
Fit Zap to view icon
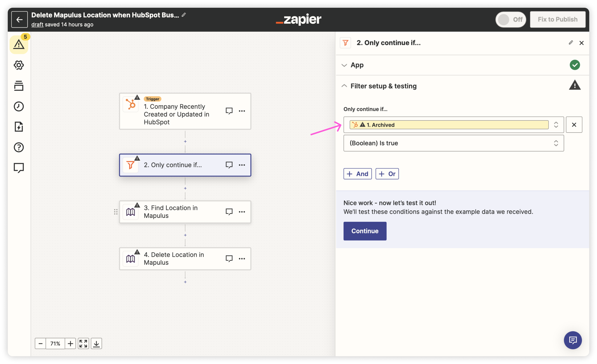coord(83,343)
